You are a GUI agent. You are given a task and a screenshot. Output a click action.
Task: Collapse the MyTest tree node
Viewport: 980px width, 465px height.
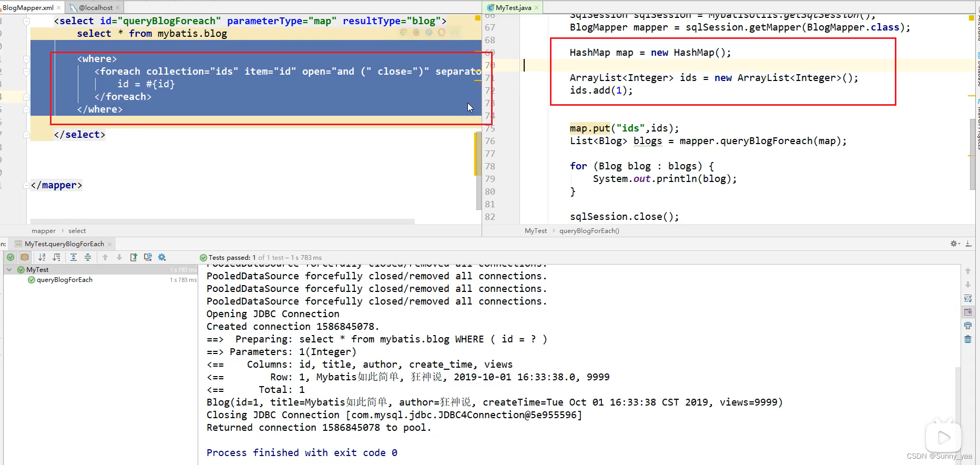tap(9, 269)
